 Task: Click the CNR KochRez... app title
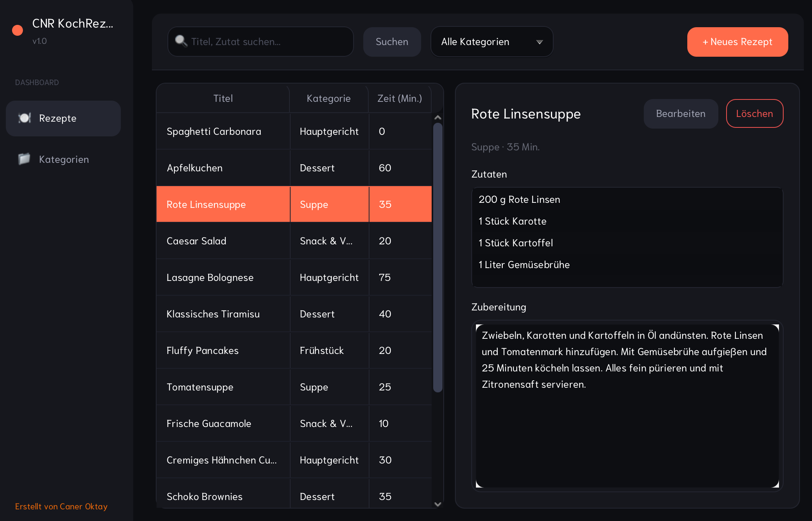point(73,24)
